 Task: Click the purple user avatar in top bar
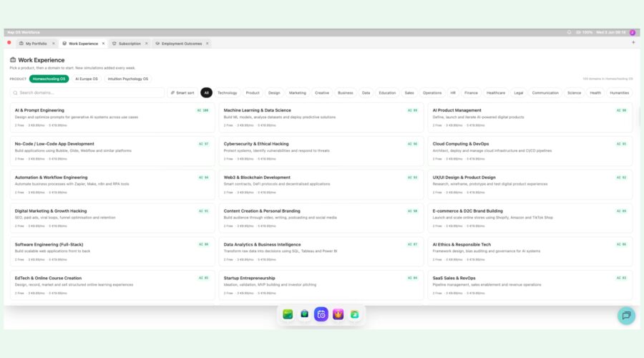click(x=633, y=32)
